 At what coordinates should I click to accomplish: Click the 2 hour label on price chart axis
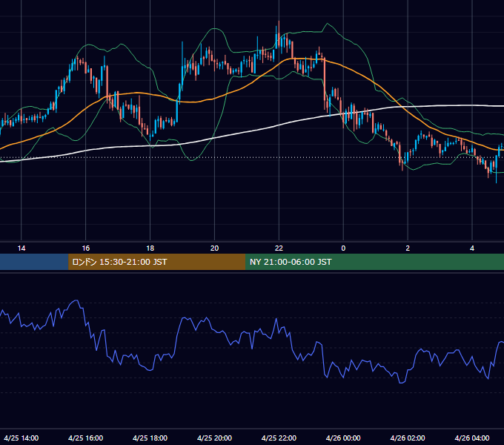tap(408, 248)
